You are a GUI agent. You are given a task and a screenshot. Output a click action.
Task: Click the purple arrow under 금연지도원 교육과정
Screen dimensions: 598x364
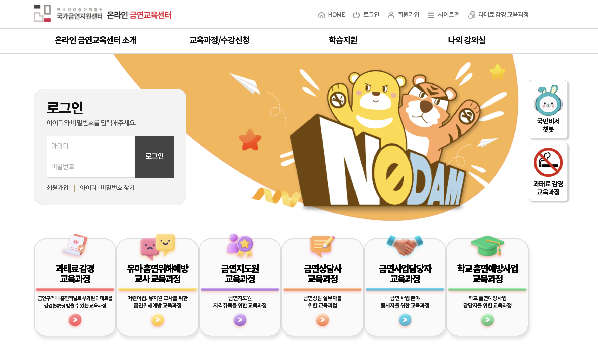coord(240,320)
